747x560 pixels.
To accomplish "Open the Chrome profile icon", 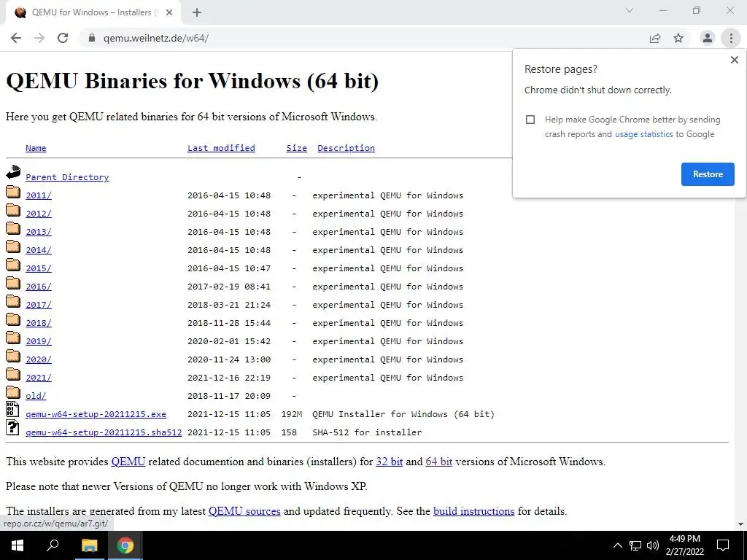I will [708, 38].
